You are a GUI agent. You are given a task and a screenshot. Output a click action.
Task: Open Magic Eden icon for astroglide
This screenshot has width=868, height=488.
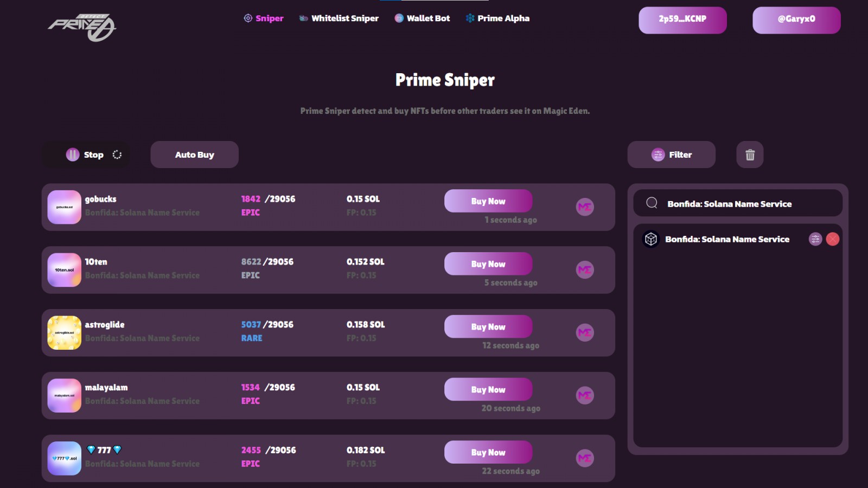pyautogui.click(x=584, y=333)
